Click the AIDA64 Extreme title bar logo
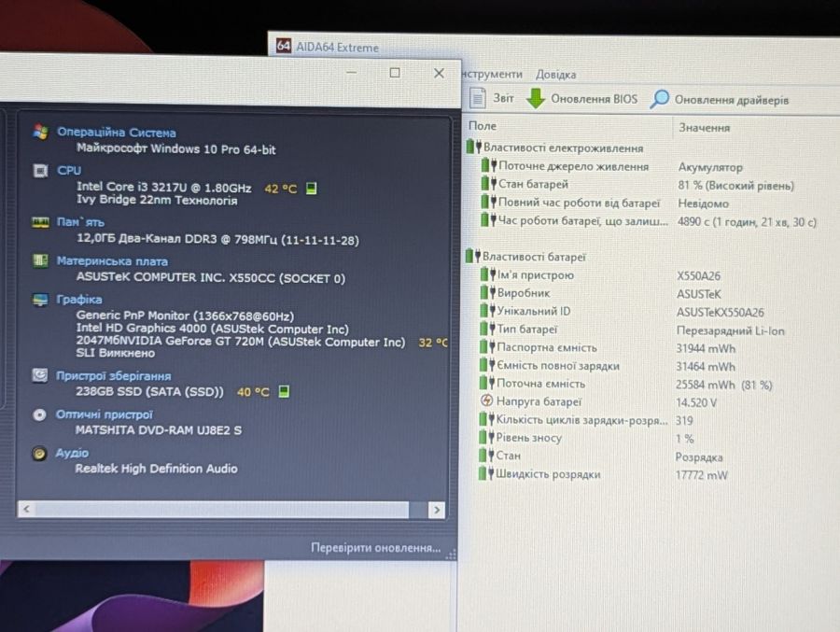840x632 pixels. click(x=284, y=46)
